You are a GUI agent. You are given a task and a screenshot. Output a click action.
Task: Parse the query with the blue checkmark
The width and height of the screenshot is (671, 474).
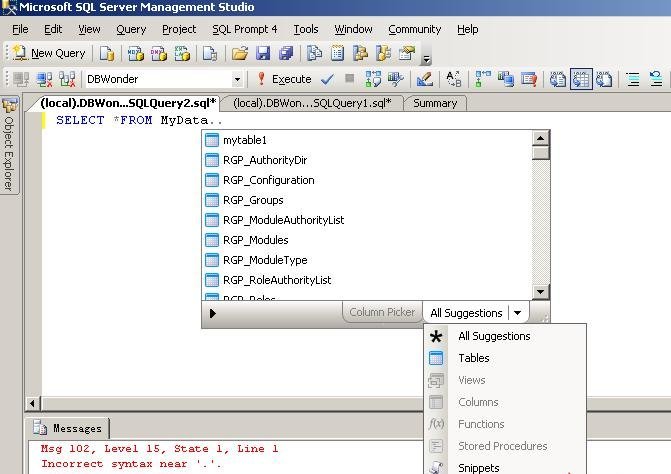click(x=327, y=79)
